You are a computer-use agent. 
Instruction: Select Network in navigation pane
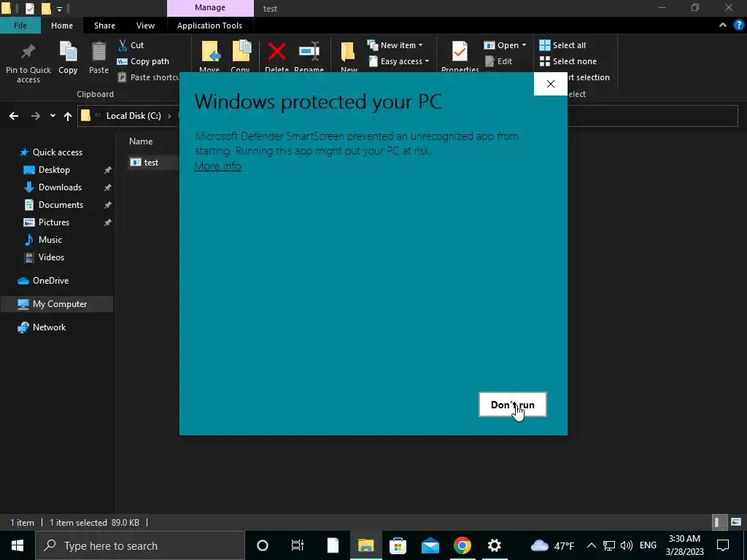pos(49,327)
